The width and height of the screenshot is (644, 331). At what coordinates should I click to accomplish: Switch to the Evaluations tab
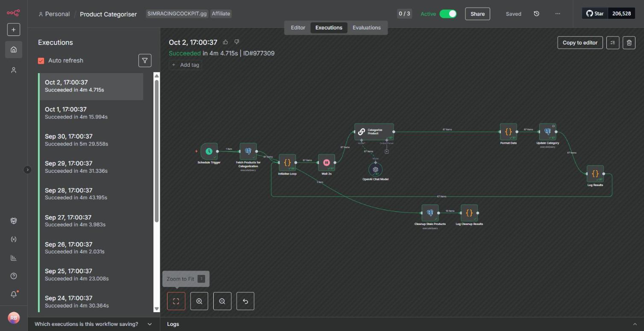(x=367, y=27)
